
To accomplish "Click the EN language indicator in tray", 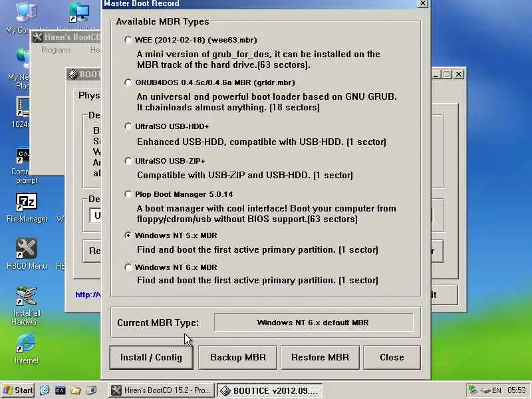I will [497, 390].
